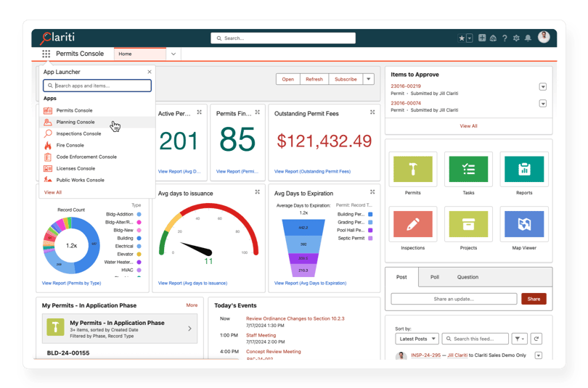Click the notifications bell icon

point(528,38)
